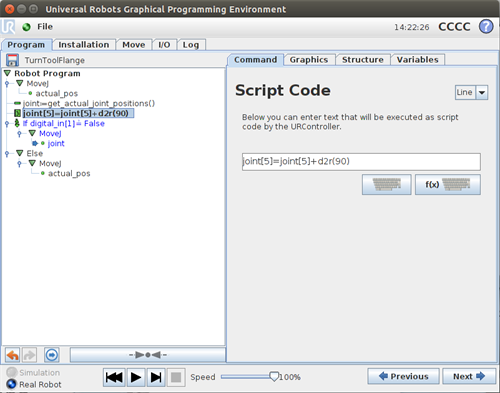This screenshot has width=500, height=393.
Task: Click the Next button
Action: pos(469,376)
